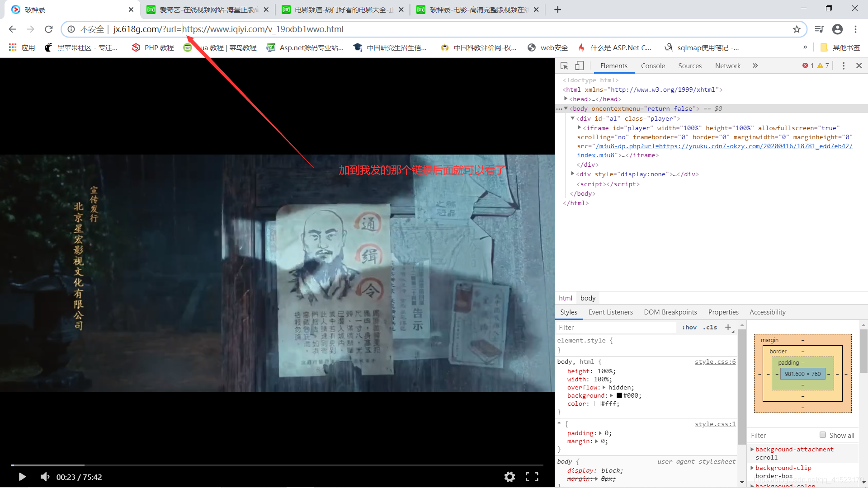
Task: Switch to the Network panel
Action: click(x=728, y=66)
